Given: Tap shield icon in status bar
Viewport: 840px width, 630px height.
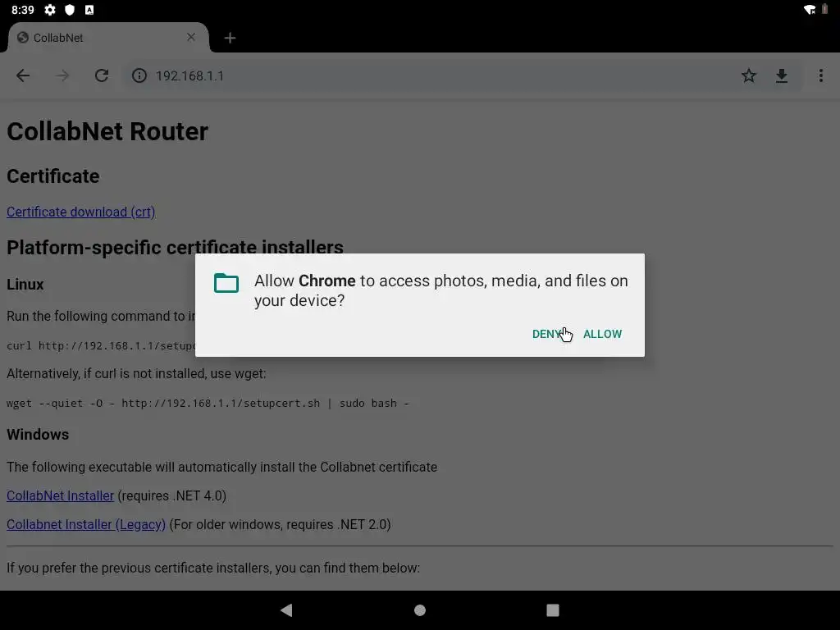Looking at the screenshot, I should [70, 10].
